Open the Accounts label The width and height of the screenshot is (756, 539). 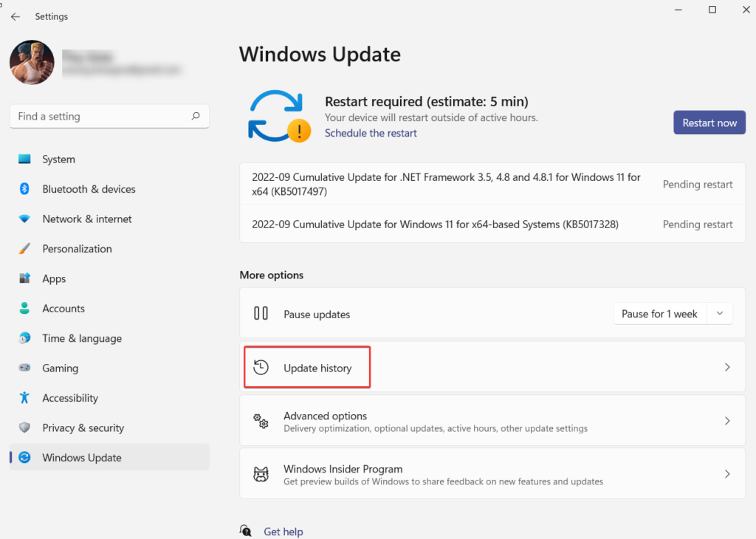(63, 309)
